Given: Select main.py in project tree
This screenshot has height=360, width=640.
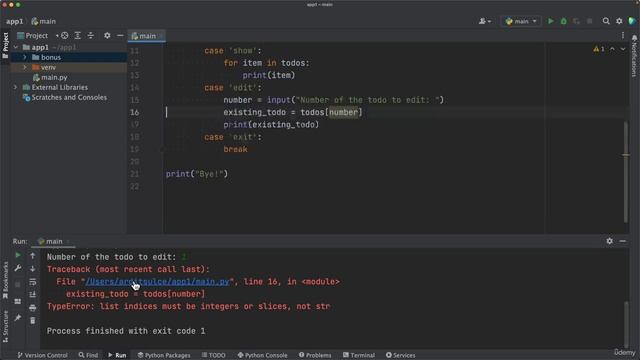Looking at the screenshot, I should click(x=53, y=77).
